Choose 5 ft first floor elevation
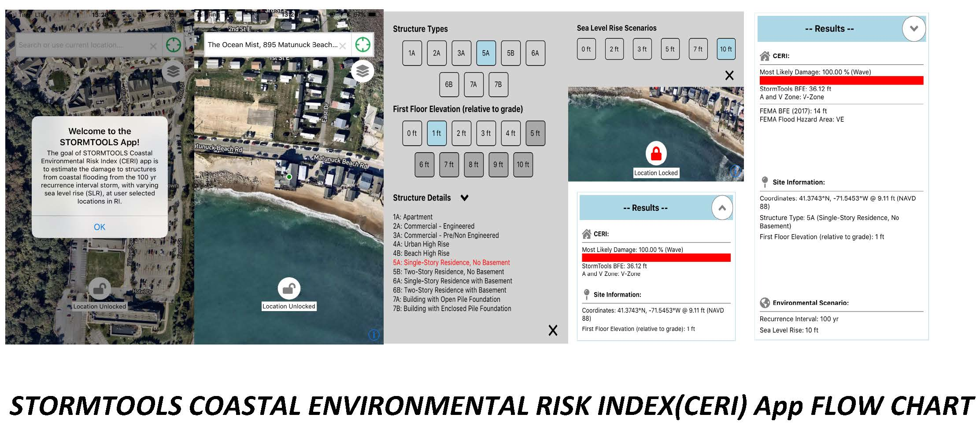 535,133
